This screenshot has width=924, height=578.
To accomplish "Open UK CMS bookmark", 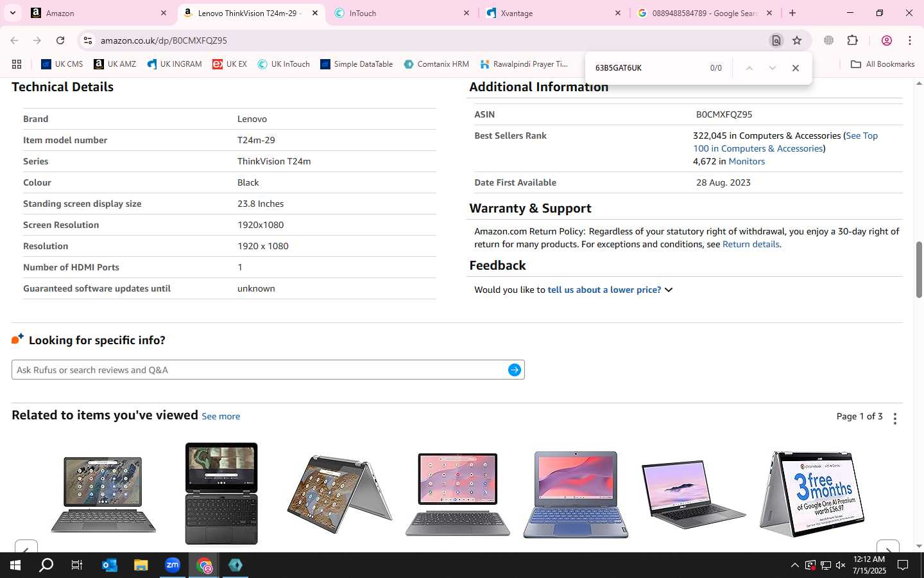I will pos(62,64).
